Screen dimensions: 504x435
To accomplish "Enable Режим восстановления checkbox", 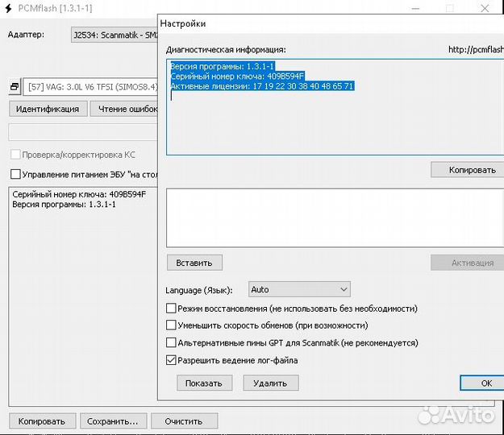I will 171,309.
